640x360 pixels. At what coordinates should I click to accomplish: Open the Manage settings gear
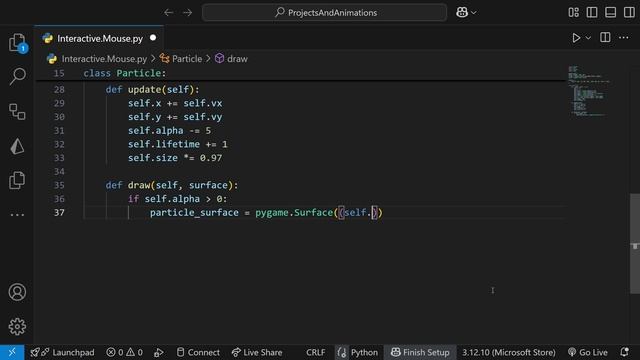(x=17, y=327)
